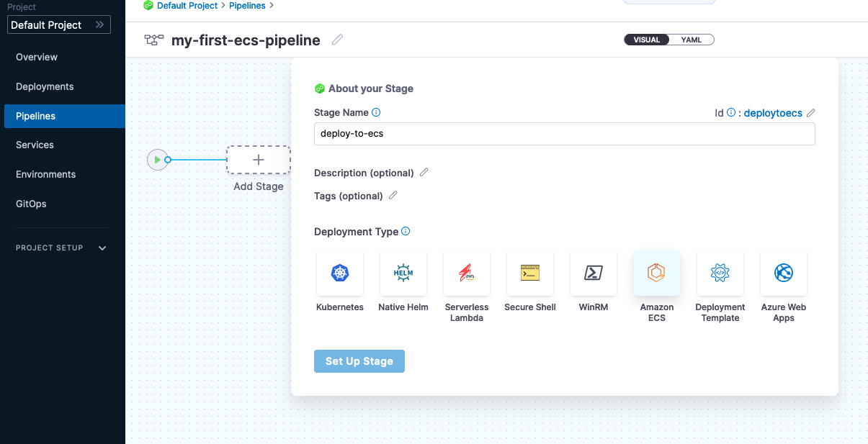This screenshot has height=444, width=868.
Task: Open Default Project selector
Action: (59, 25)
